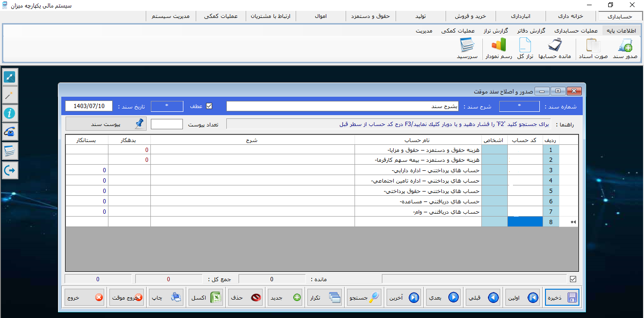The image size is (644, 318).
Task: Open the عملیات حسابداری tab
Action: pos(575,30)
